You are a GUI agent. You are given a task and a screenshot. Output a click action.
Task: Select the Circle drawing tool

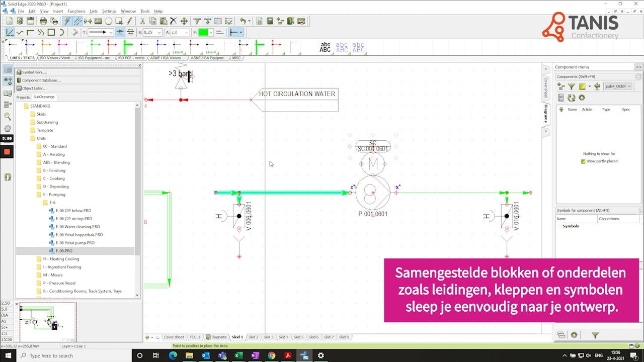click(108, 21)
